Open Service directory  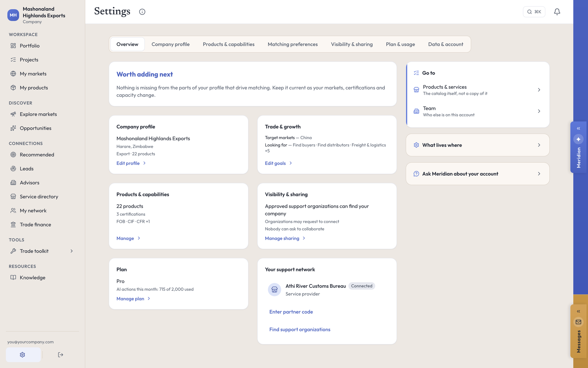click(42, 197)
